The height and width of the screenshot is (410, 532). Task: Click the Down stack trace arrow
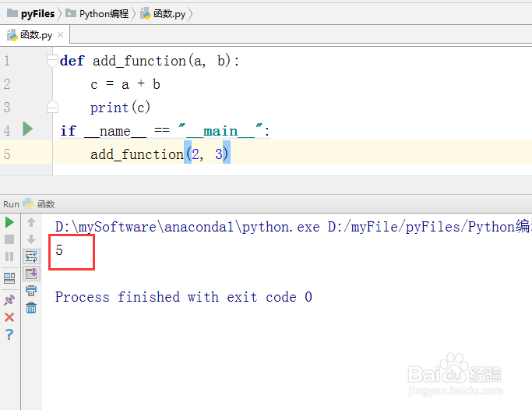(x=31, y=239)
